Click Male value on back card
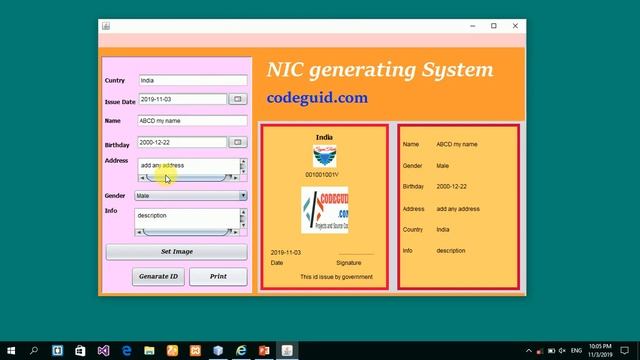Viewport: 640px width, 360px height. (442, 166)
